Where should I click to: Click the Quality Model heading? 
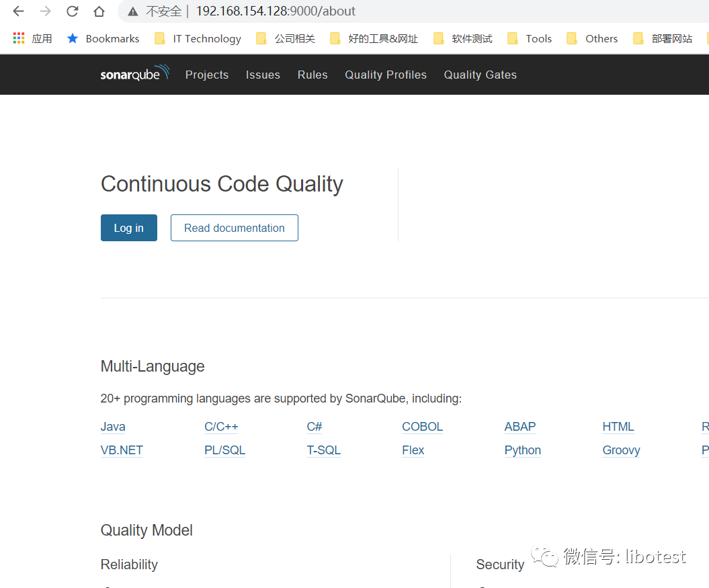point(147,530)
